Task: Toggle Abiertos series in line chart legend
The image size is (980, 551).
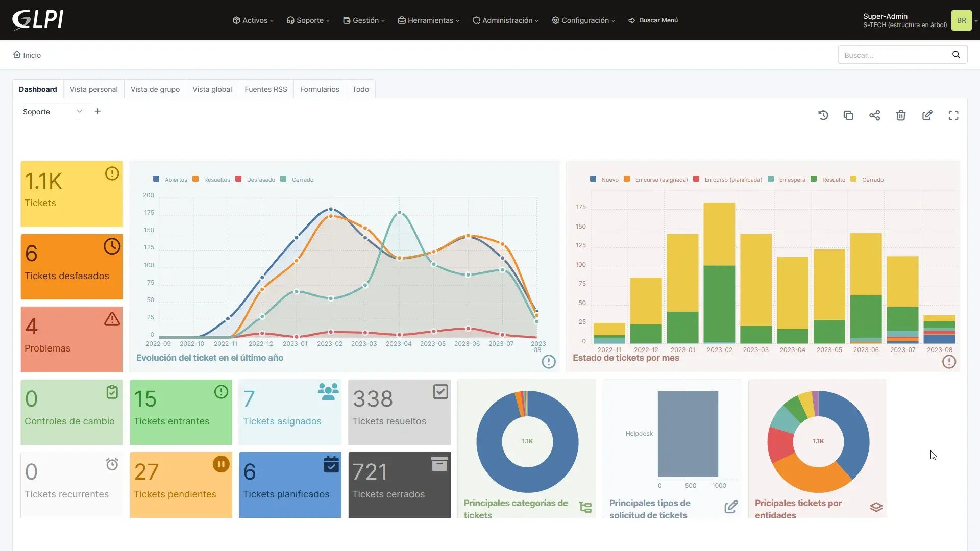Action: click(x=170, y=179)
